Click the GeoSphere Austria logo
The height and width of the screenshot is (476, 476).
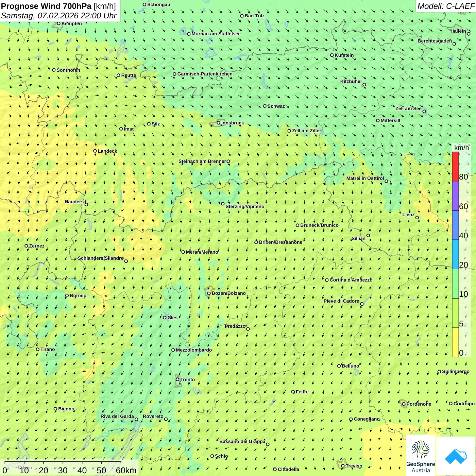tap(421, 456)
